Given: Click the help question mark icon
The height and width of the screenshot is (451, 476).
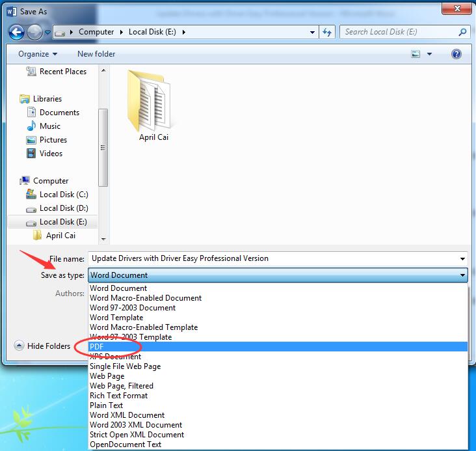Looking at the screenshot, I should point(456,54).
